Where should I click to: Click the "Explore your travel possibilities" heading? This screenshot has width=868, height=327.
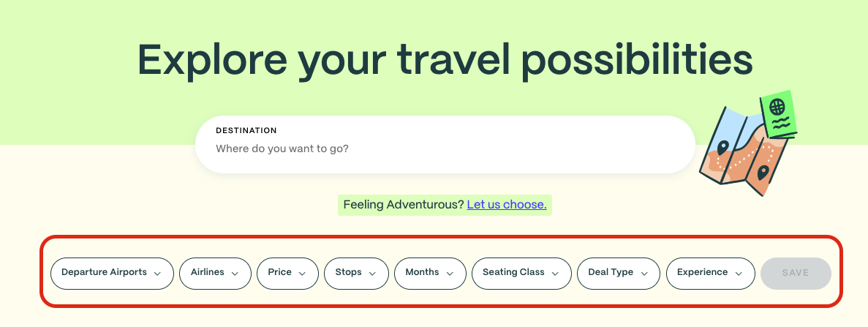pos(445,61)
